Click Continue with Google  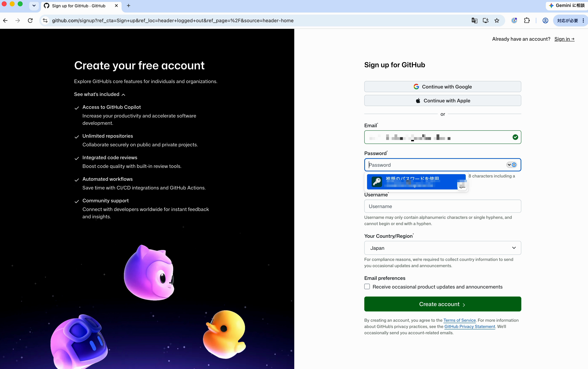pos(443,87)
